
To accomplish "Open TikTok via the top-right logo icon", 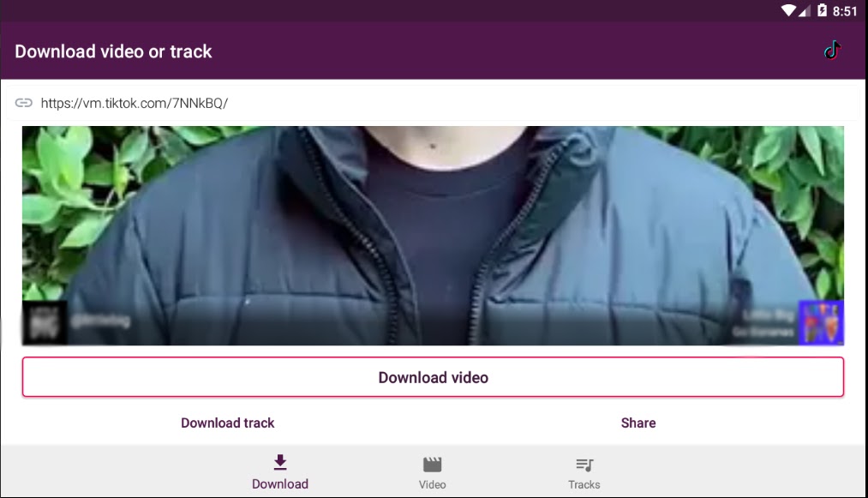I will click(x=832, y=51).
